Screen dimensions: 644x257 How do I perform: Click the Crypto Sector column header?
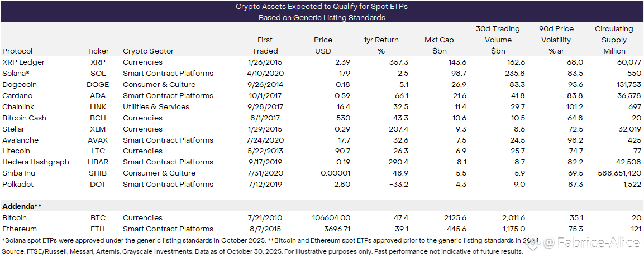[148, 51]
